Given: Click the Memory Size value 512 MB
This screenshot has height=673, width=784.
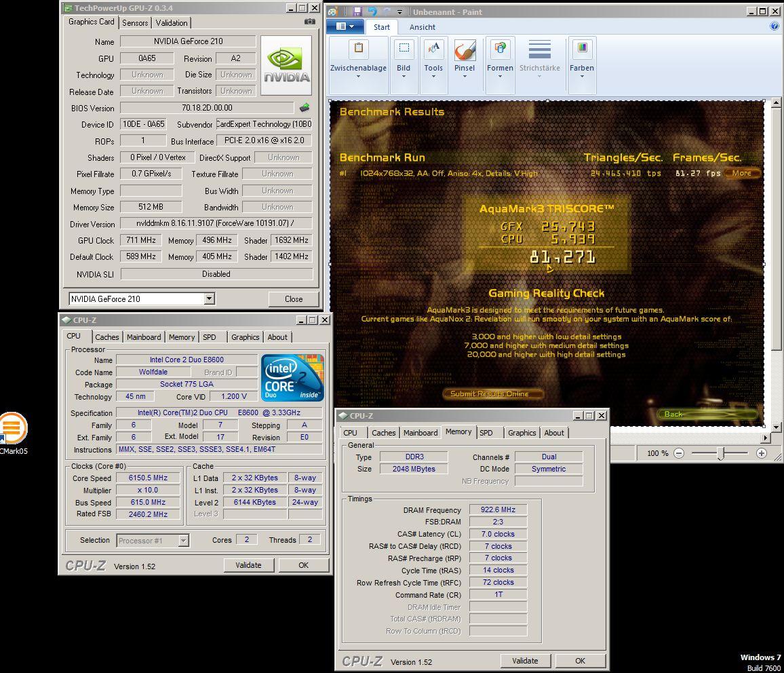Looking at the screenshot, I should click(x=151, y=206).
